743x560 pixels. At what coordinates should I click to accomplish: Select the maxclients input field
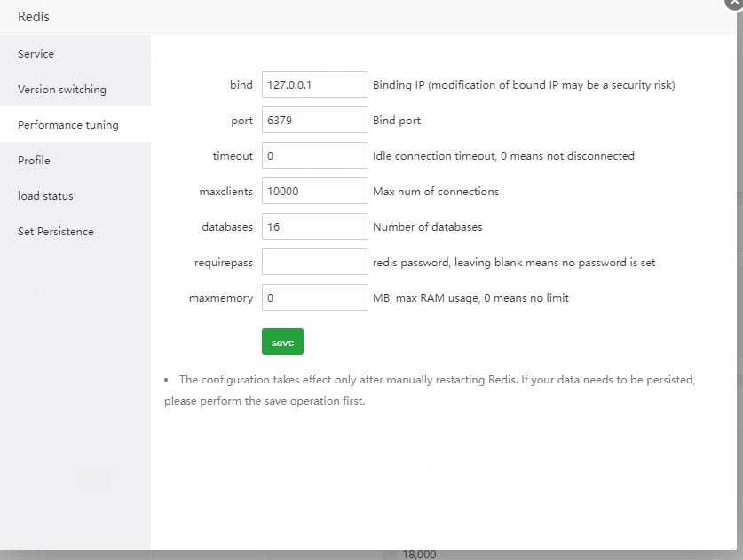314,191
